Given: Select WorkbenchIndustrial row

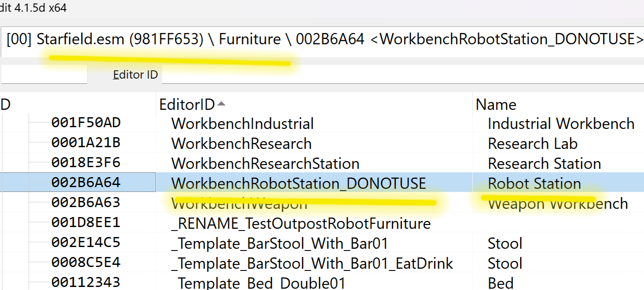Looking at the screenshot, I should (242, 124).
